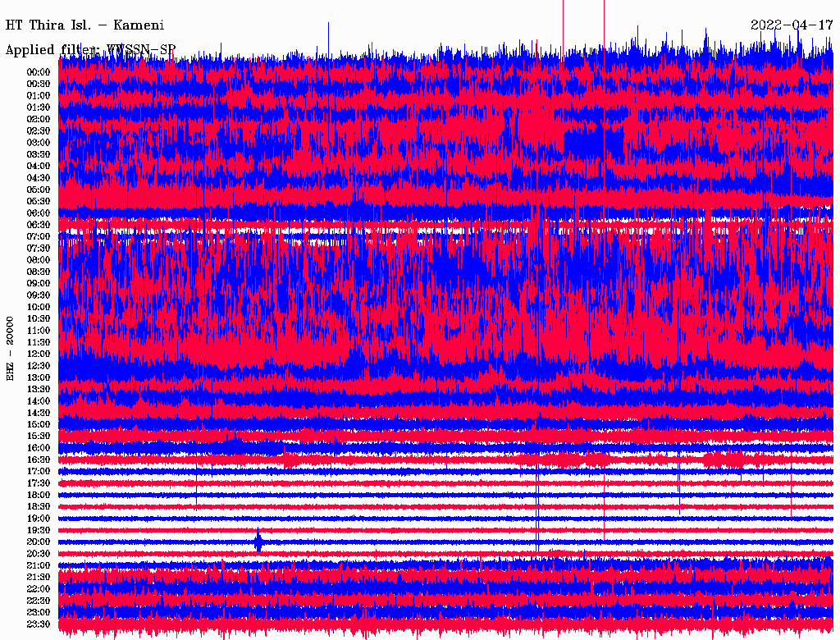Click the vertical 'EHZ - 20000' axis label

click(x=11, y=347)
